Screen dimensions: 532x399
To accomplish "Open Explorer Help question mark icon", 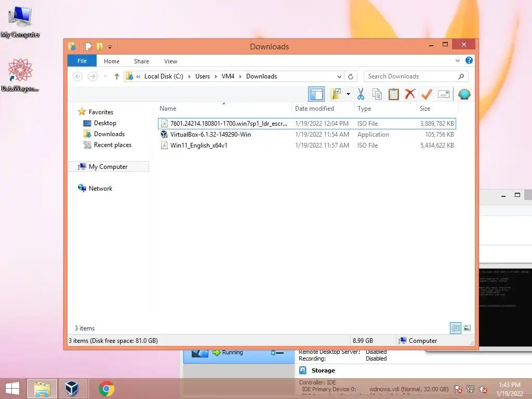I will 469,60.
